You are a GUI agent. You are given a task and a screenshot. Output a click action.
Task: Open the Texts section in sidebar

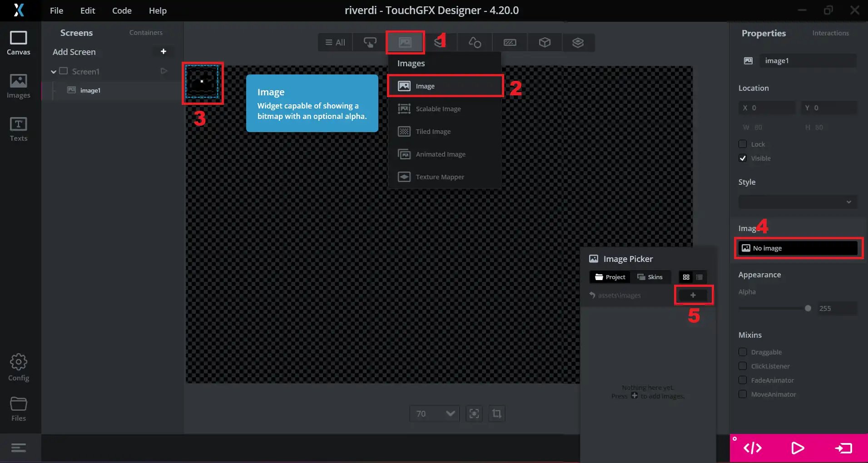pyautogui.click(x=18, y=129)
